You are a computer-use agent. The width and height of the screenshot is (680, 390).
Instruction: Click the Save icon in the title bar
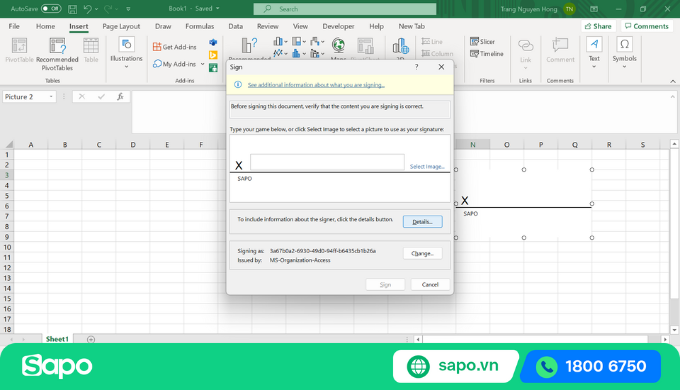[72, 9]
